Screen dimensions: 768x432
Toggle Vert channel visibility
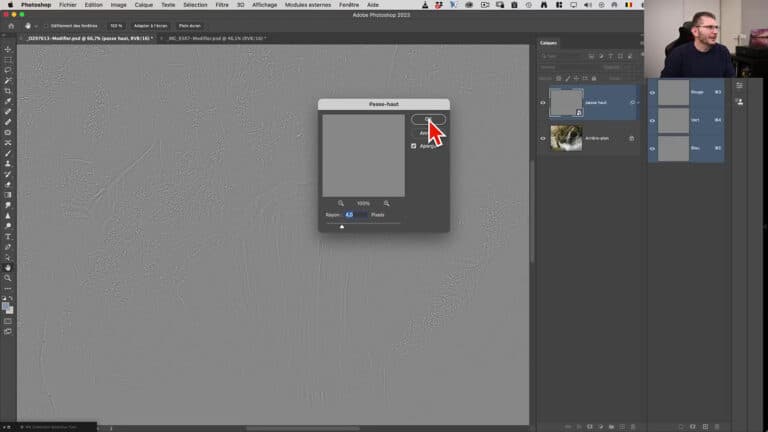tap(652, 120)
